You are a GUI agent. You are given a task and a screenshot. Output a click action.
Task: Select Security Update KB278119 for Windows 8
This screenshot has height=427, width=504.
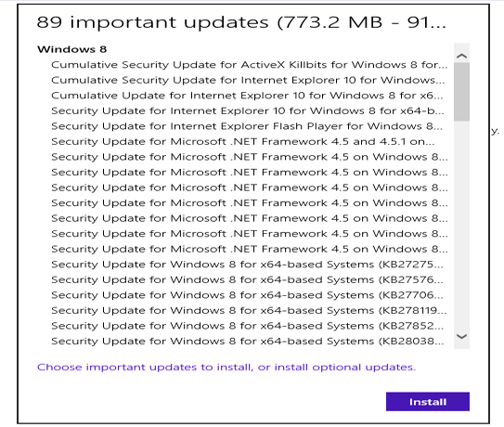click(249, 311)
